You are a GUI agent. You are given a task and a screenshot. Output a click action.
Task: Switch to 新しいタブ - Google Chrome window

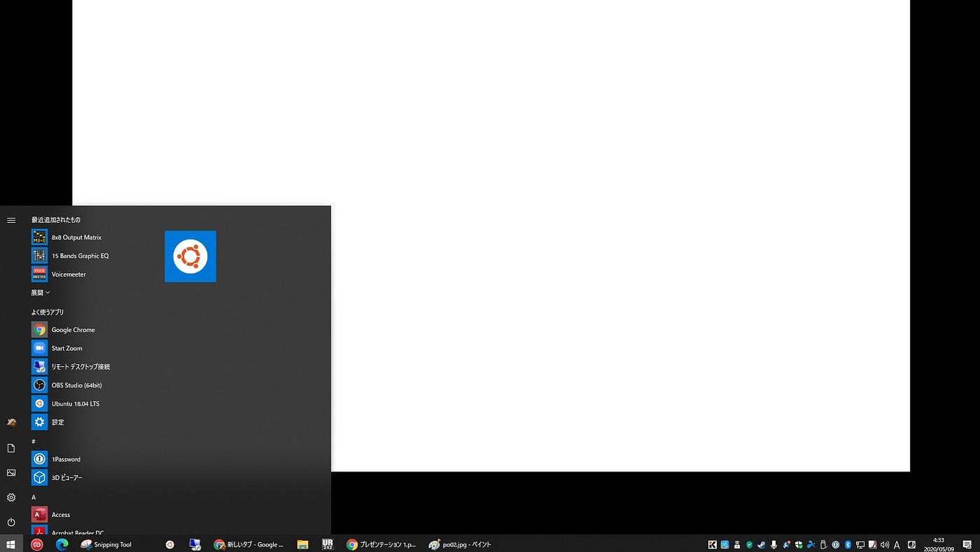pyautogui.click(x=249, y=544)
